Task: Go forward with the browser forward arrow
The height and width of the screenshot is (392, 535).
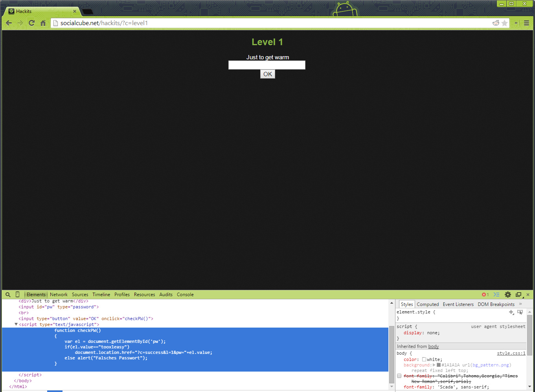Action: 20,23
